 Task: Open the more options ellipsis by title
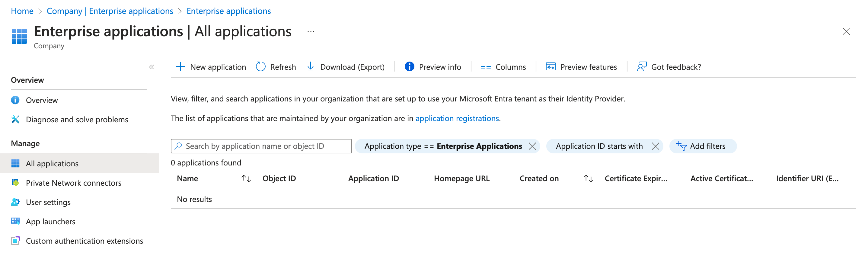[x=311, y=32]
